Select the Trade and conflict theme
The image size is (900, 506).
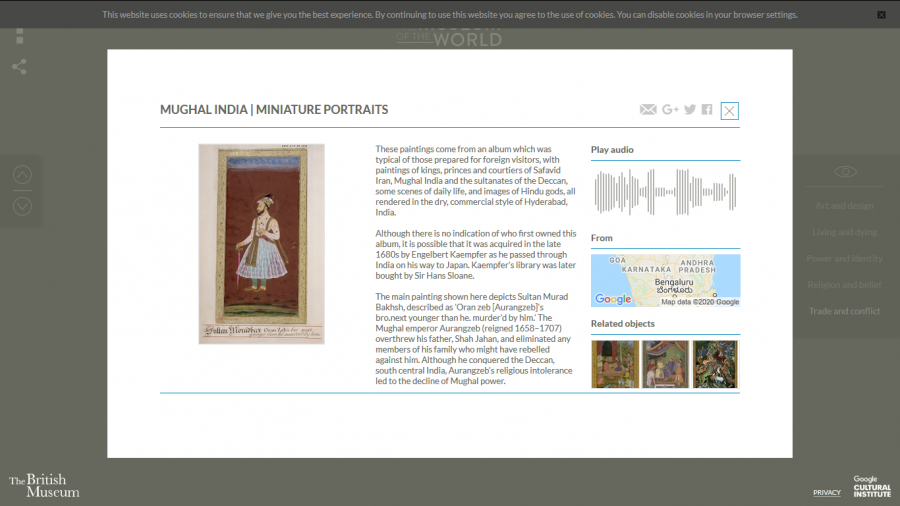tap(844, 311)
